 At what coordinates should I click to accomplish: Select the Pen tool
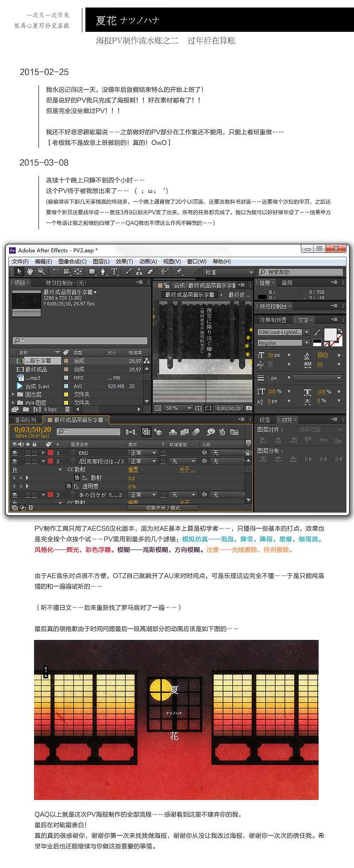click(x=103, y=272)
